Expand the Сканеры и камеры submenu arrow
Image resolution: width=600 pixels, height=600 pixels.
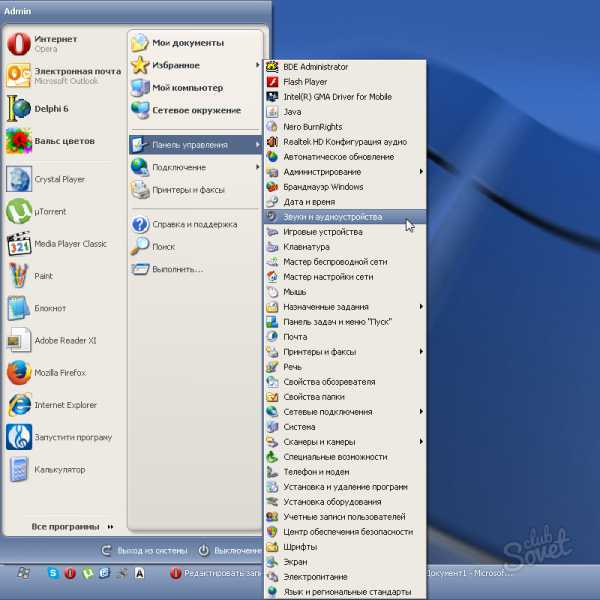[421, 442]
